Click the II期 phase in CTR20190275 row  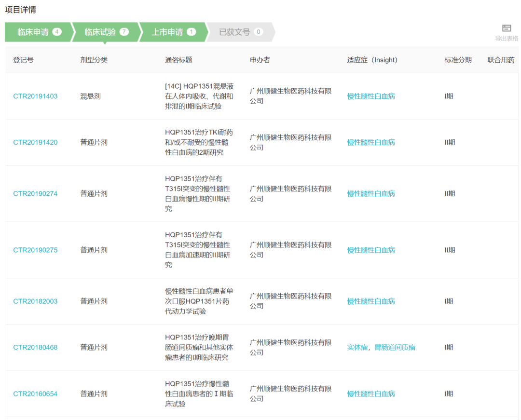click(450, 250)
